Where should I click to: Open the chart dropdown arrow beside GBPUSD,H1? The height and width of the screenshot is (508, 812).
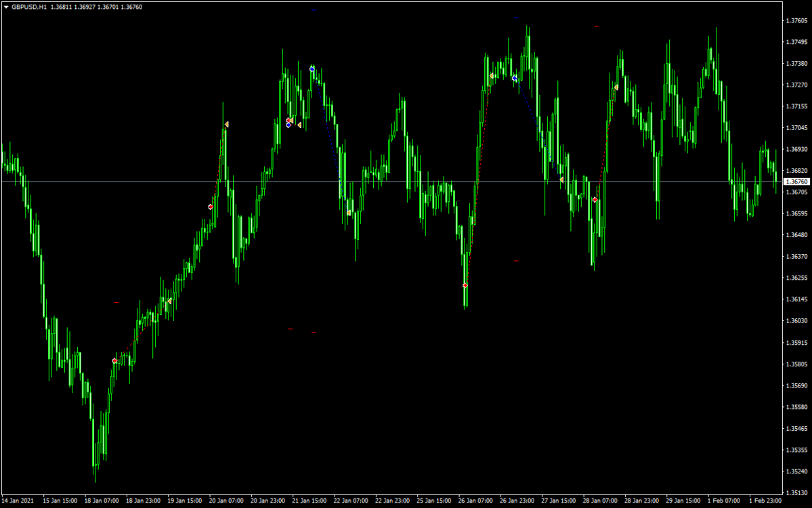[x=6, y=7]
